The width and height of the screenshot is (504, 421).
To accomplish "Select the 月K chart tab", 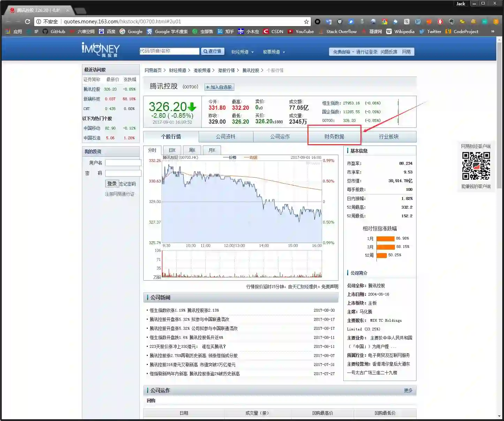I will 212,150.
